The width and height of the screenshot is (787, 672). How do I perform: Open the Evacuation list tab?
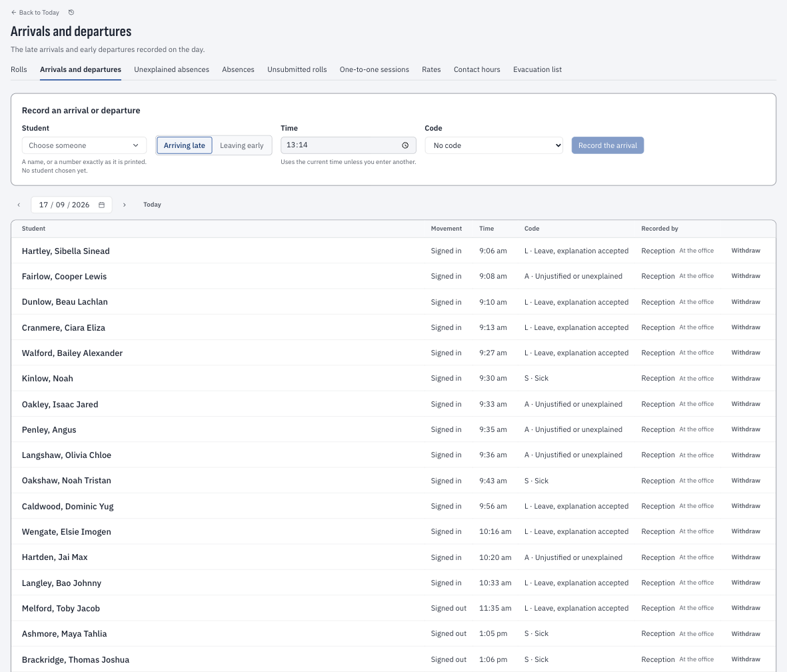coord(538,70)
